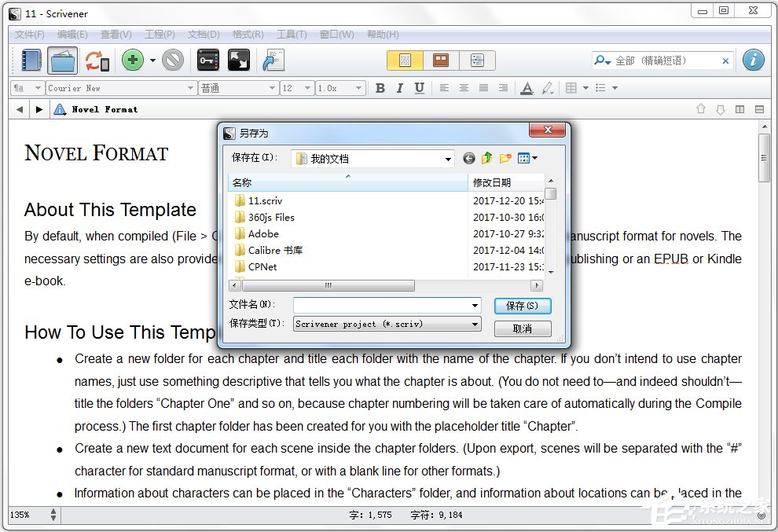
Task: Open the 帮助(H) menu
Action: pyautogui.click(x=383, y=35)
